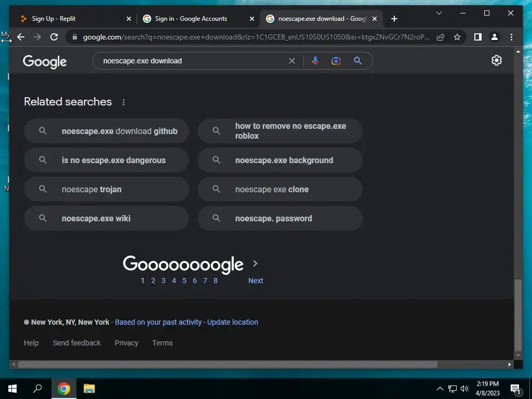This screenshot has height=399, width=532.
Task: Click the taskbar clock showing 2:19 PM
Action: coord(487,389)
